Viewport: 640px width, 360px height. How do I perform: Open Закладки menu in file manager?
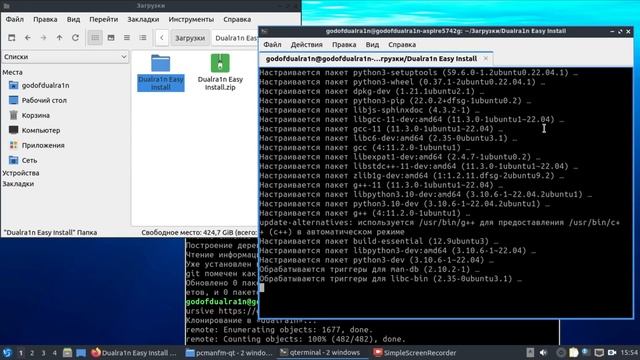coord(143,19)
